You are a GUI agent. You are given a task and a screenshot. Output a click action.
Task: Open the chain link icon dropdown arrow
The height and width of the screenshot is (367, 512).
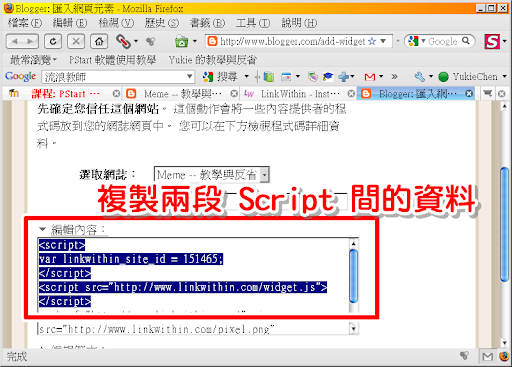pyautogui.click(x=136, y=41)
